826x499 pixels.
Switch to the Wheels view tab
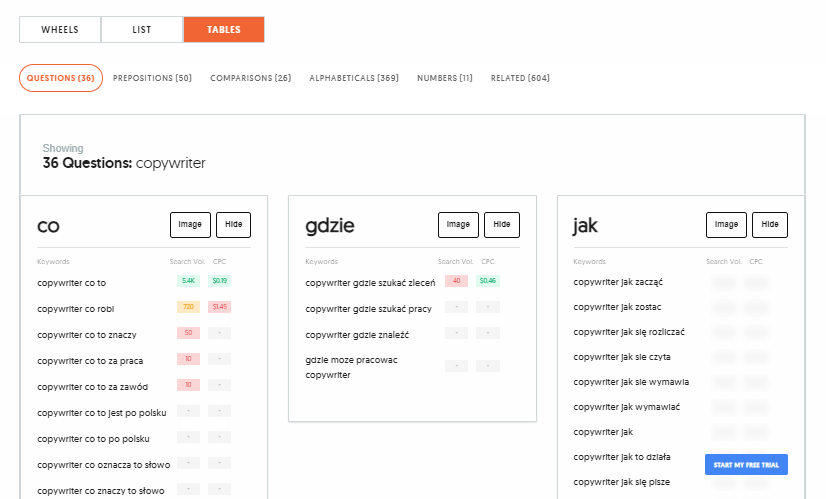pyautogui.click(x=60, y=30)
